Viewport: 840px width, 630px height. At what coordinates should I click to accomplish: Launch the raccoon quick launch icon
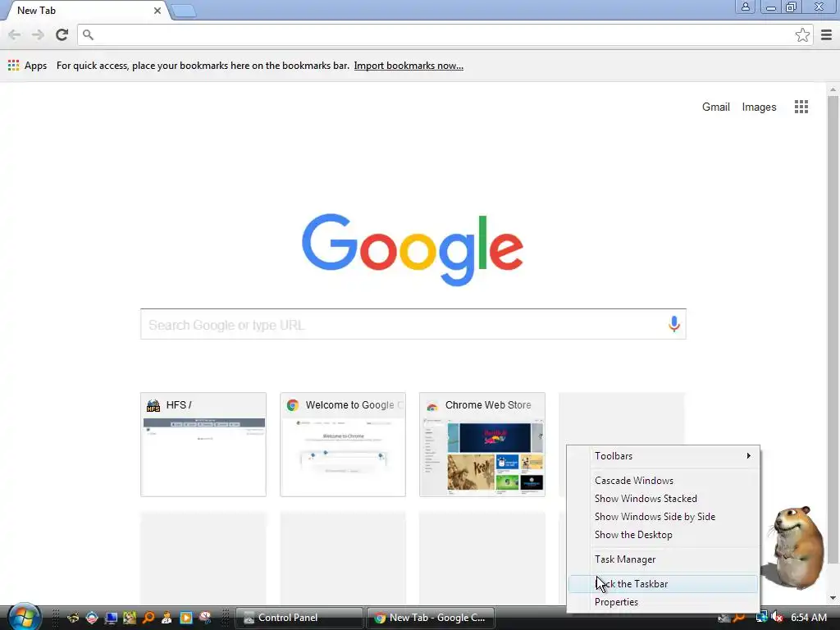(73, 618)
